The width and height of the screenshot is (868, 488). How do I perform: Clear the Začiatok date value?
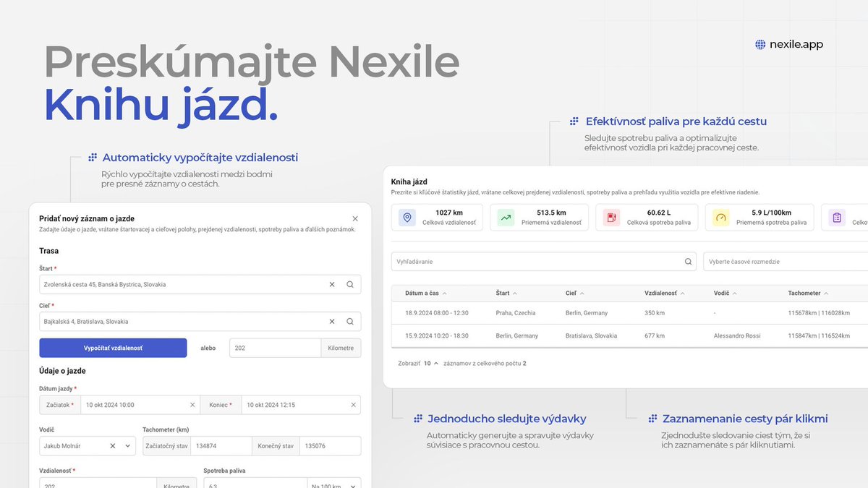point(192,405)
